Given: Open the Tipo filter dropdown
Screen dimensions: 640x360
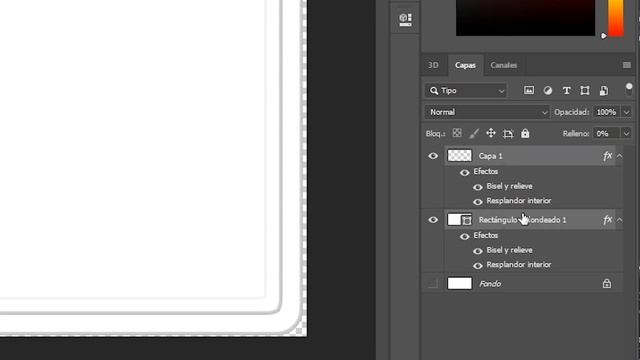Looking at the screenshot, I should click(x=466, y=91).
